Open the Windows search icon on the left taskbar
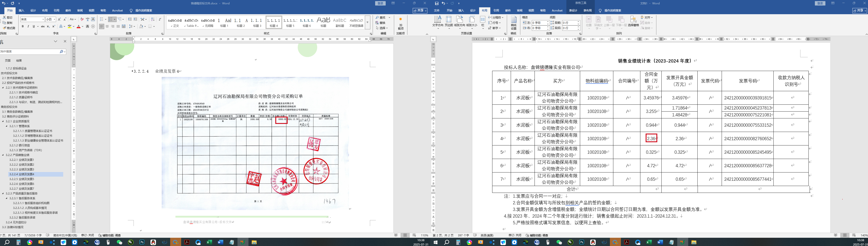This screenshot has height=246, width=868. tap(7, 242)
